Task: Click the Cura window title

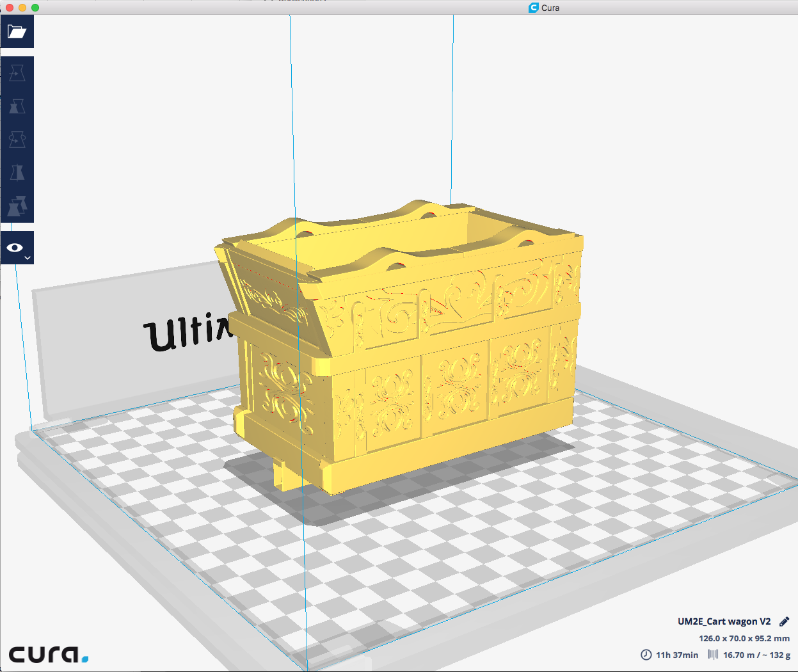Action: tap(550, 8)
